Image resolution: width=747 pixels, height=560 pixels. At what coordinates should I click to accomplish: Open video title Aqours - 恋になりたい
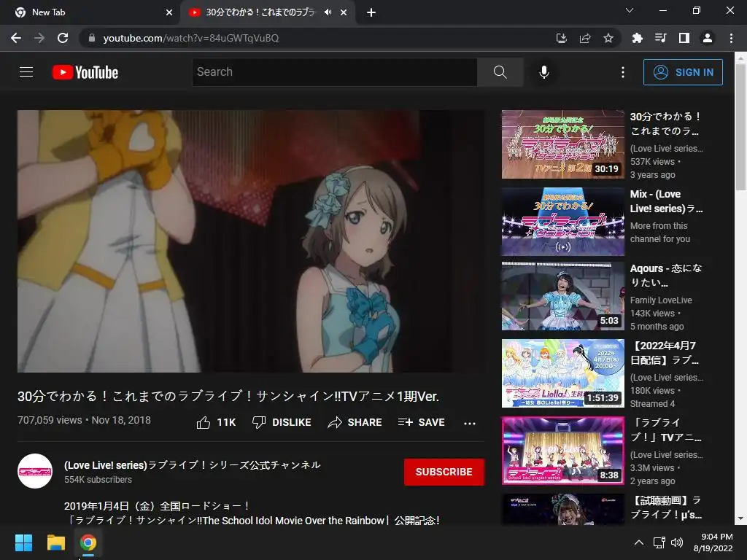click(666, 275)
